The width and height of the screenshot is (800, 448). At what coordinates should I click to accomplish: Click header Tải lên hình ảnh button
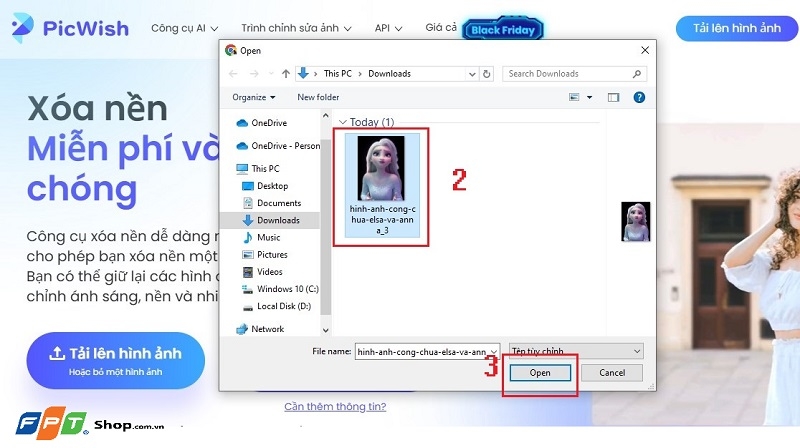pos(737,29)
